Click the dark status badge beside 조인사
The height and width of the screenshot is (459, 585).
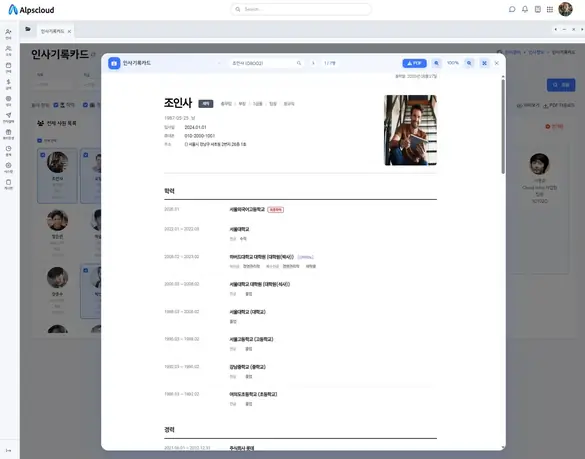pos(206,104)
